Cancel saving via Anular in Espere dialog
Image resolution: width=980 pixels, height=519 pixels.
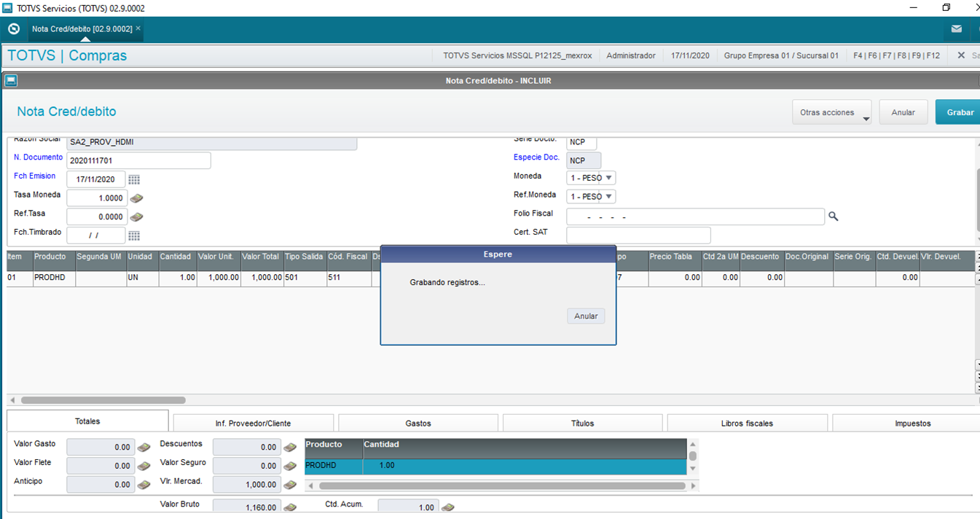pyautogui.click(x=586, y=316)
